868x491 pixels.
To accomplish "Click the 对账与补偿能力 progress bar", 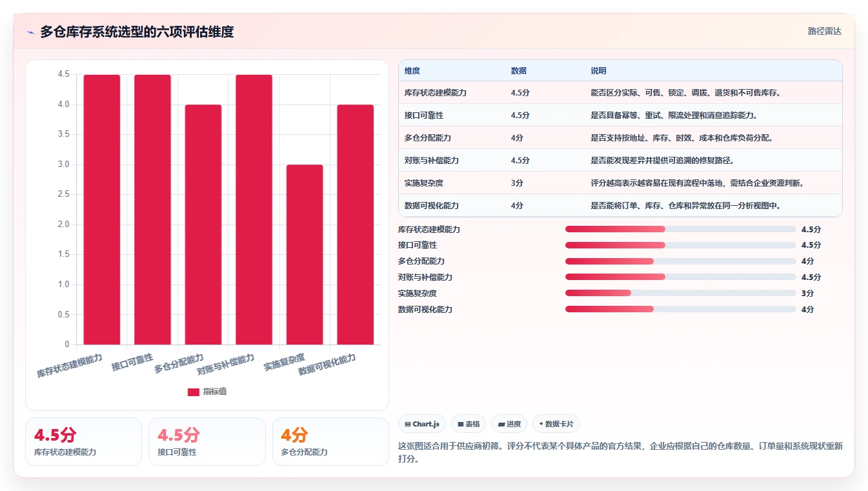I will pos(680,277).
